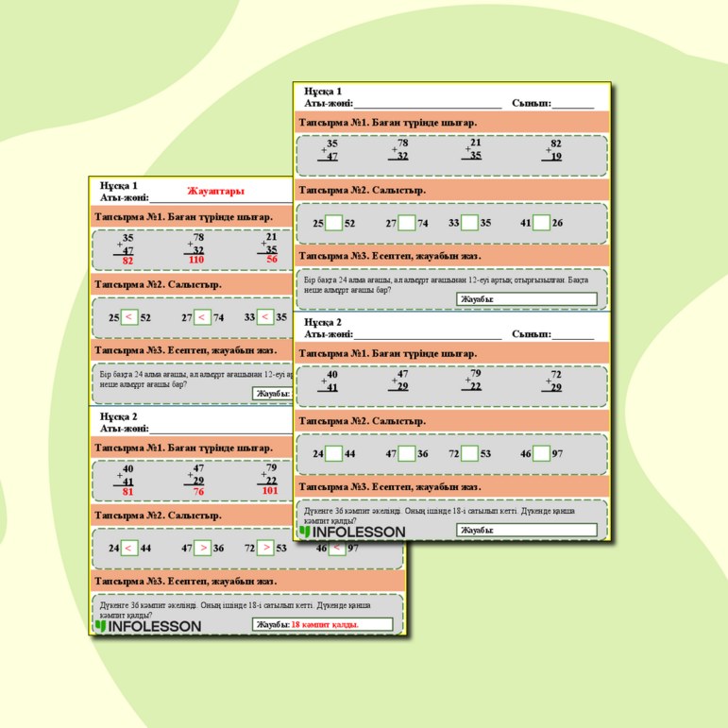Click the red answer 110 on answer sheet
Image resolution: width=728 pixels, height=728 pixels.
tap(196, 260)
